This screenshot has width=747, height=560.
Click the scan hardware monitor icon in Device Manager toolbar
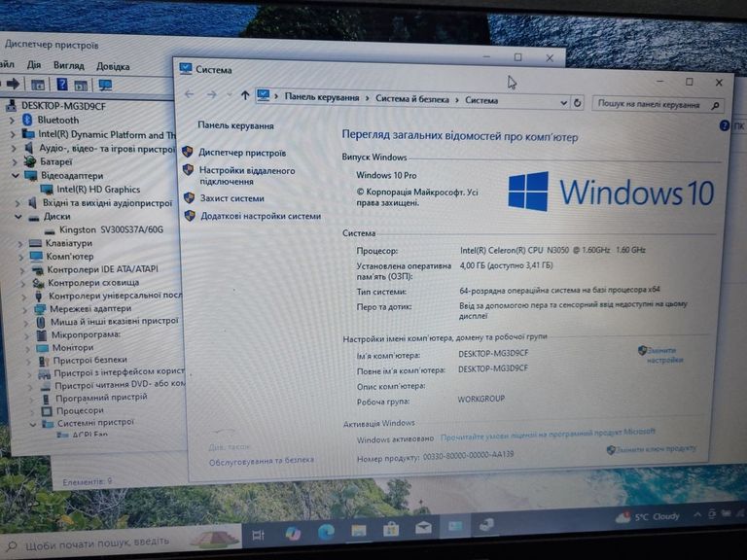(105, 86)
